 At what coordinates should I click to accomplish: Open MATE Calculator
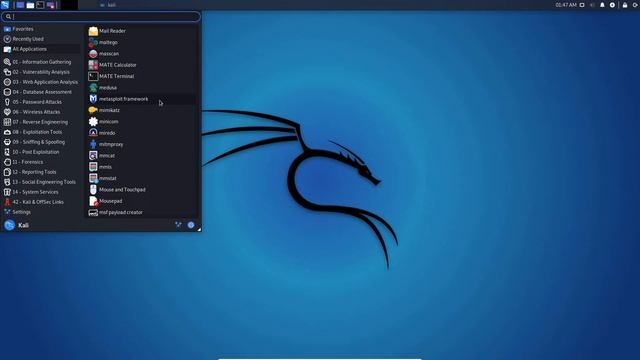point(142,65)
